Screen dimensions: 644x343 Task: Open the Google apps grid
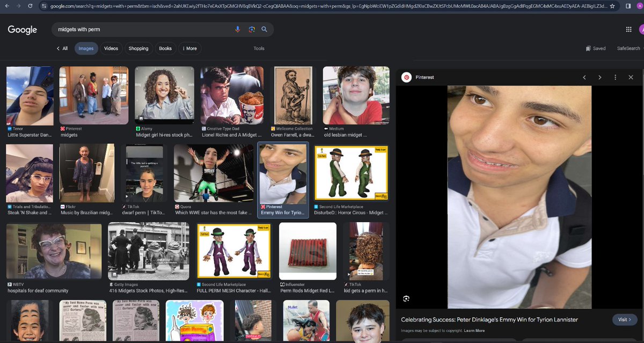coord(628,30)
